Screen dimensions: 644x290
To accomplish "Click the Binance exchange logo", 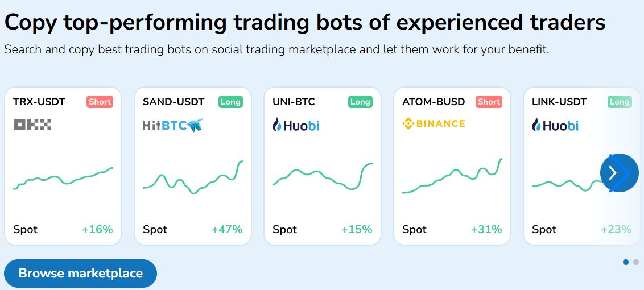I will coord(434,123).
